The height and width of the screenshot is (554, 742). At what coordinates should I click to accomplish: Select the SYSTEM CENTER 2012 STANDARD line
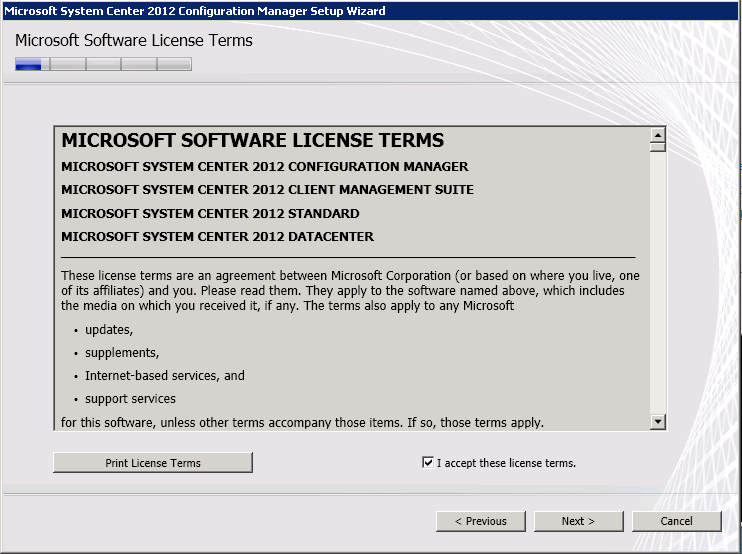click(210, 213)
